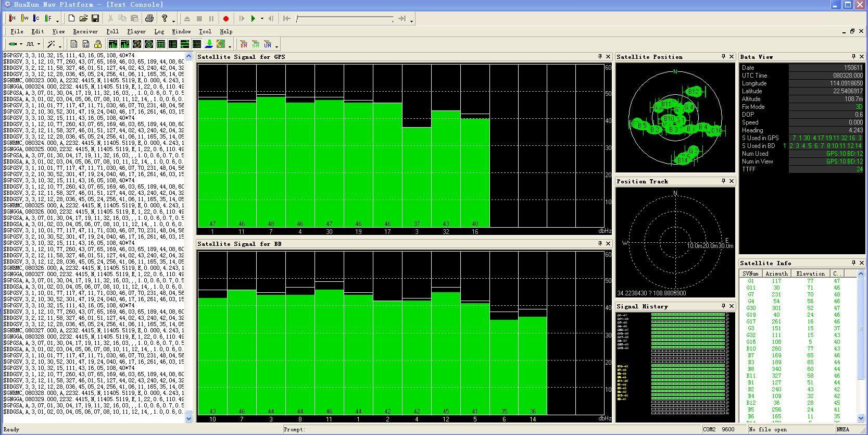Toggle pin on Signal History panel
The image size is (868, 435).
(x=723, y=306)
